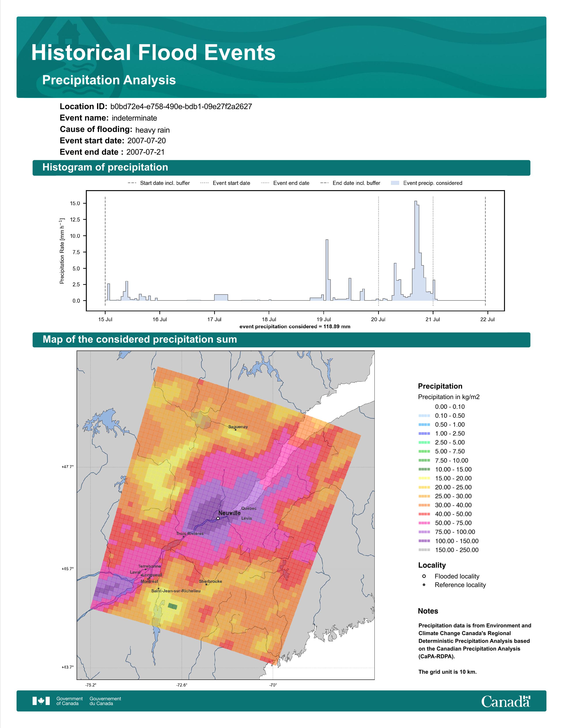Click the 30.00 - 40.00 precipitation color swatch

tap(424, 505)
